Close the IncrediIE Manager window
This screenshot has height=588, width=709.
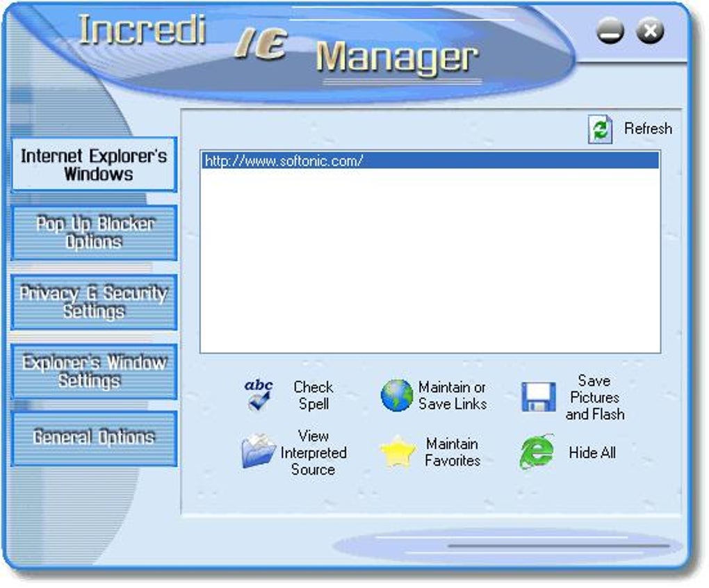click(650, 31)
